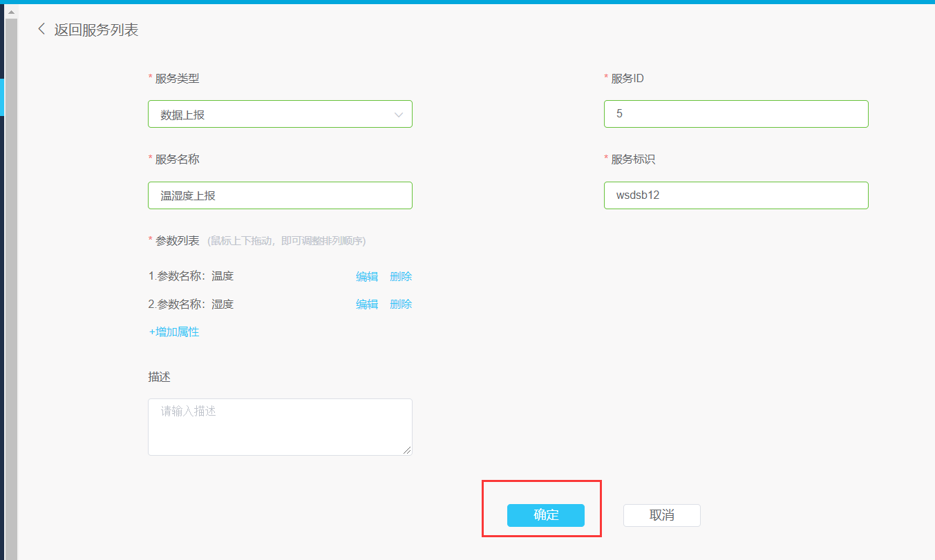The width and height of the screenshot is (935, 560).
Task: Click the 描述 textarea
Action: tap(280, 427)
